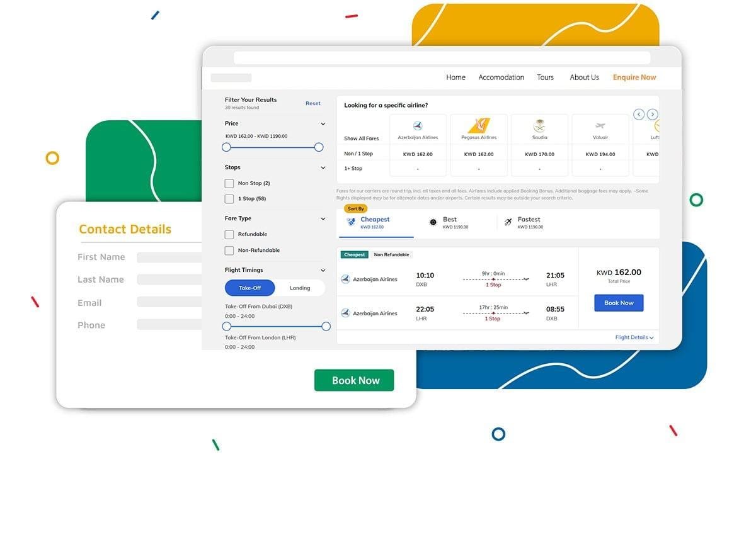
Task: Click the green Cheapest tag on flight card
Action: click(x=354, y=255)
